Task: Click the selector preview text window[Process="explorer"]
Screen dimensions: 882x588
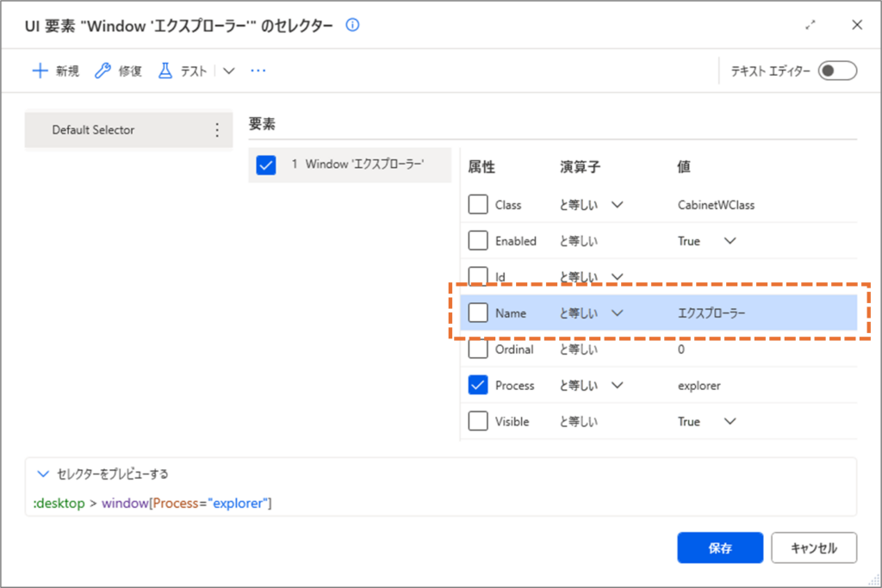Action: [x=187, y=503]
